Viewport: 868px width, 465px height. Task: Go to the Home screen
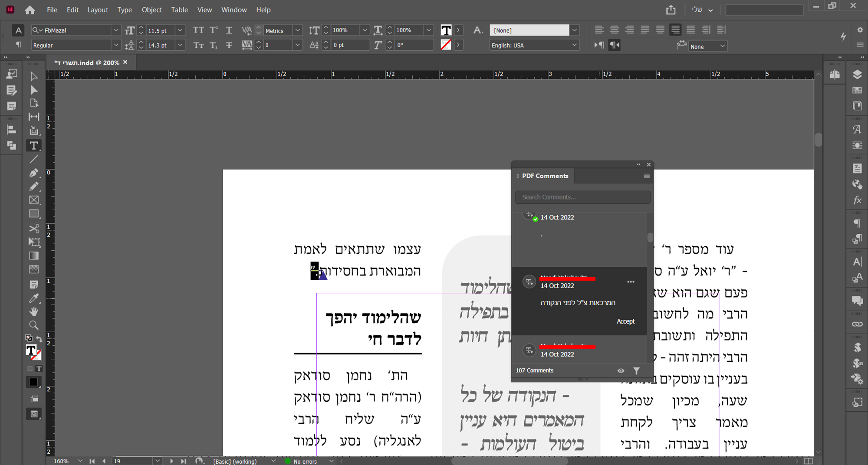(30, 10)
